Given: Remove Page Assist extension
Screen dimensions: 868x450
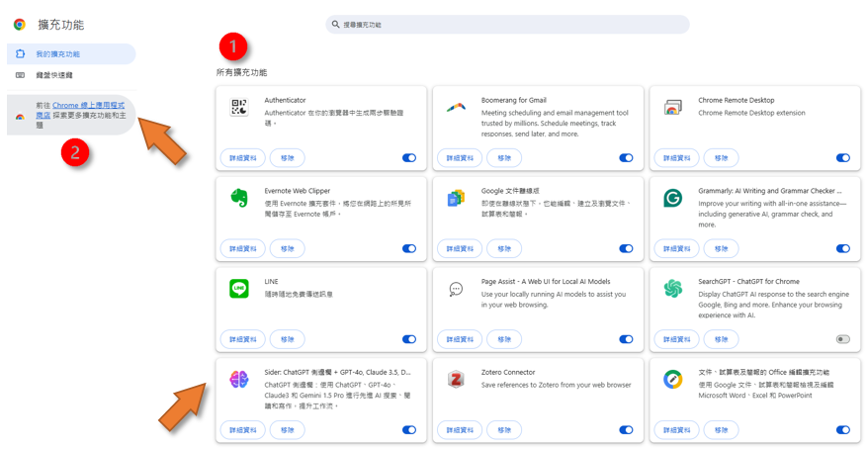Looking at the screenshot, I should pyautogui.click(x=504, y=339).
